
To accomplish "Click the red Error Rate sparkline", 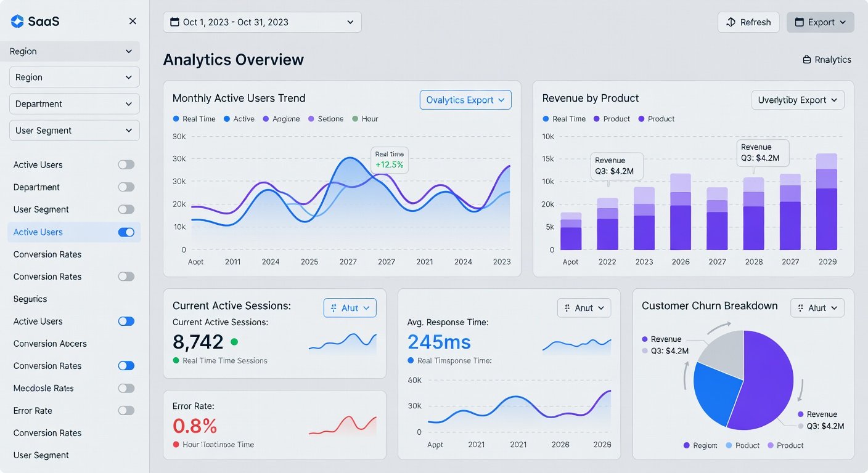I will click(342, 425).
